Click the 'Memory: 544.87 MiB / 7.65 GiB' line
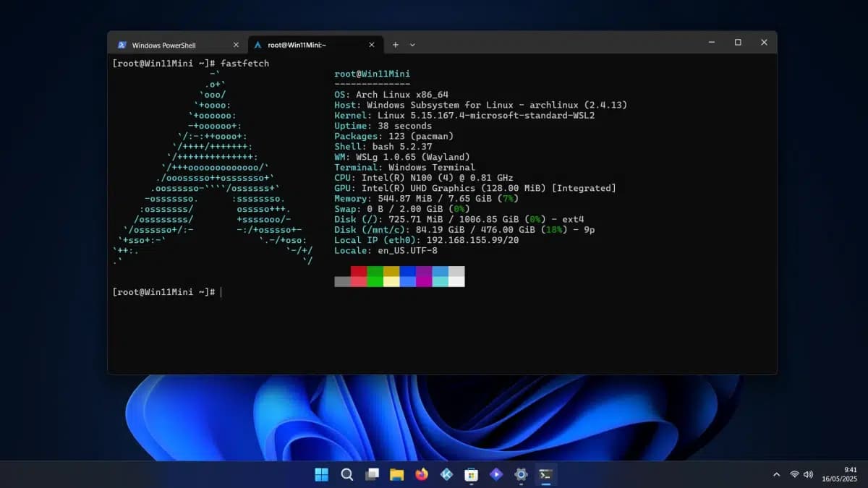 click(x=426, y=198)
